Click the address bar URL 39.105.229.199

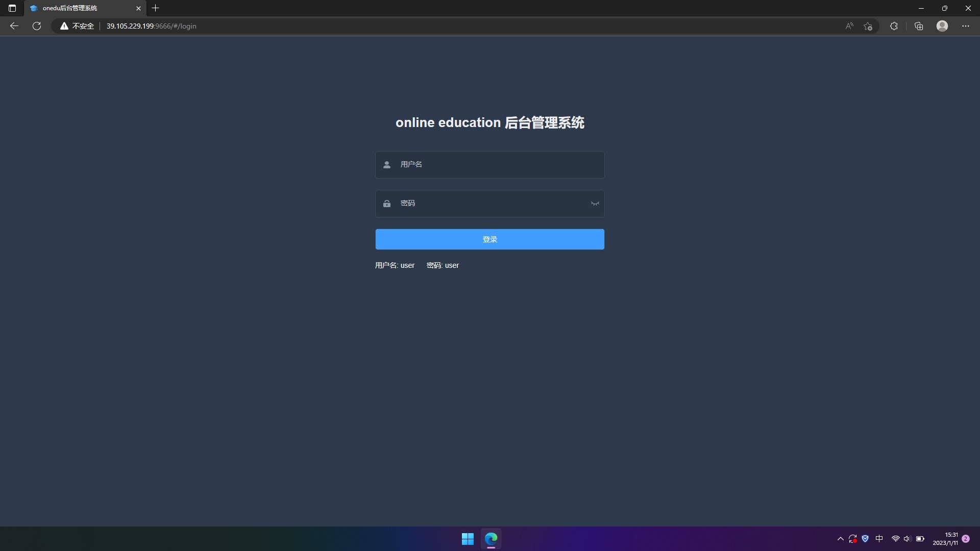[151, 26]
